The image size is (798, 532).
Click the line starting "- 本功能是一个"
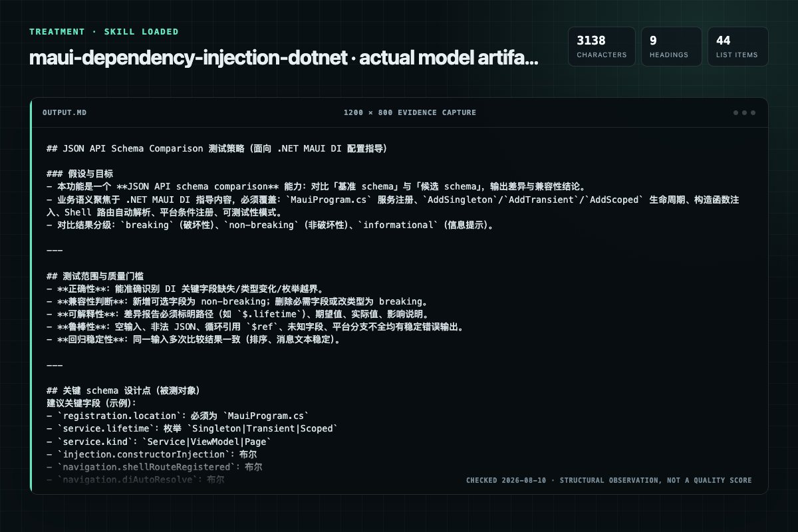pos(315,186)
